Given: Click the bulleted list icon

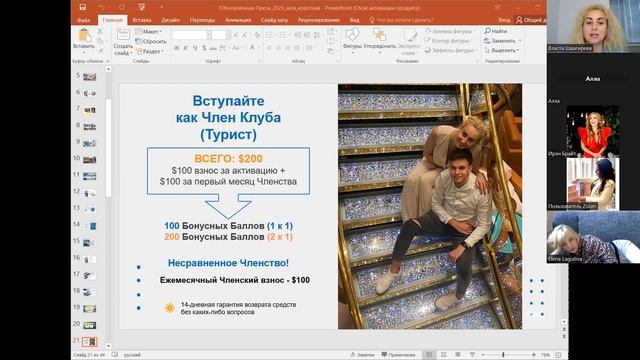Looking at the screenshot, I should (x=270, y=36).
